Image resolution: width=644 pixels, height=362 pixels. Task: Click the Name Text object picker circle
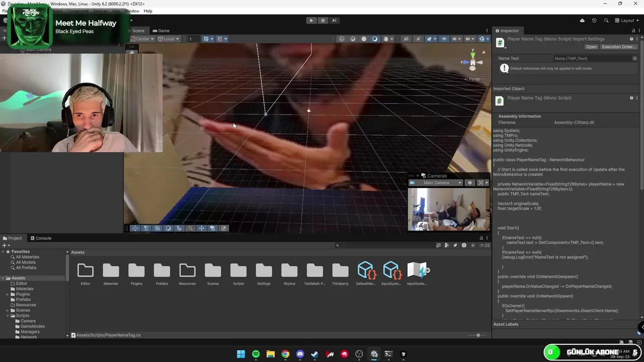[x=634, y=58]
